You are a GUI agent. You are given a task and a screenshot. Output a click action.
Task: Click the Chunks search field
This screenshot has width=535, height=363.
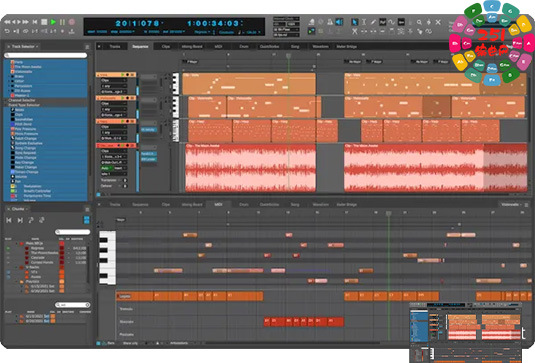(x=73, y=232)
